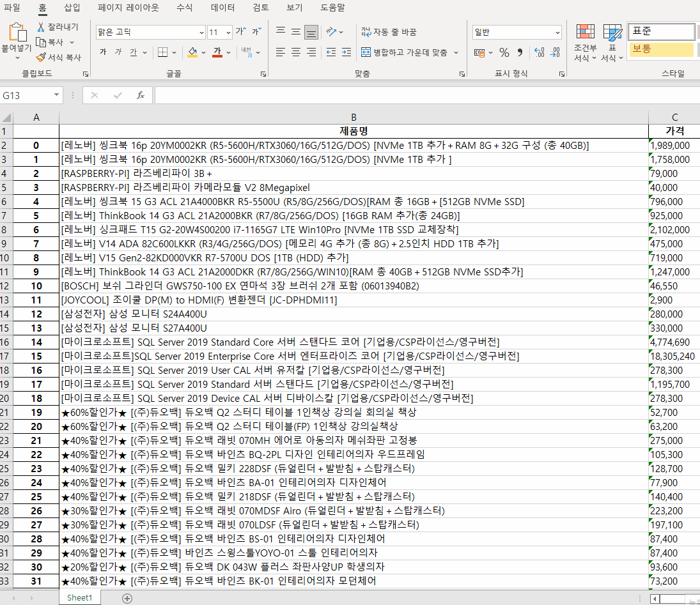
Task: Click decrease indent icon
Action: 331,52
